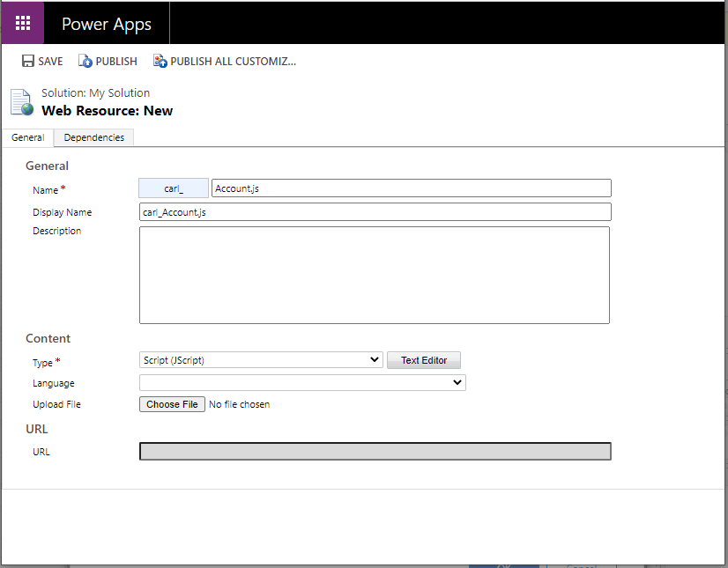This screenshot has height=568, width=728.
Task: Open the Script type selector arrow
Action: coord(374,359)
